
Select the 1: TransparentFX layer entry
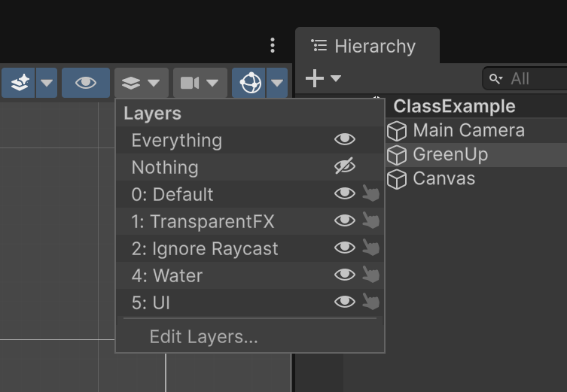pyautogui.click(x=250, y=221)
